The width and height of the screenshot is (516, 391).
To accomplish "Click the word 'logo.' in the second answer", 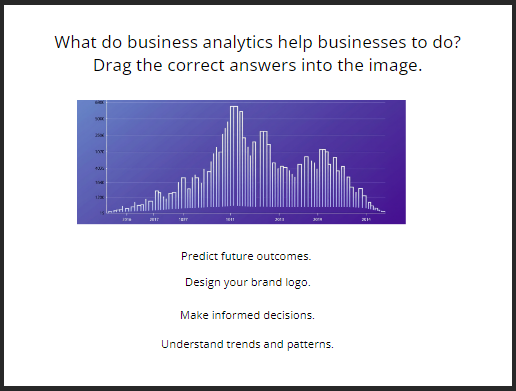I will coord(298,282).
